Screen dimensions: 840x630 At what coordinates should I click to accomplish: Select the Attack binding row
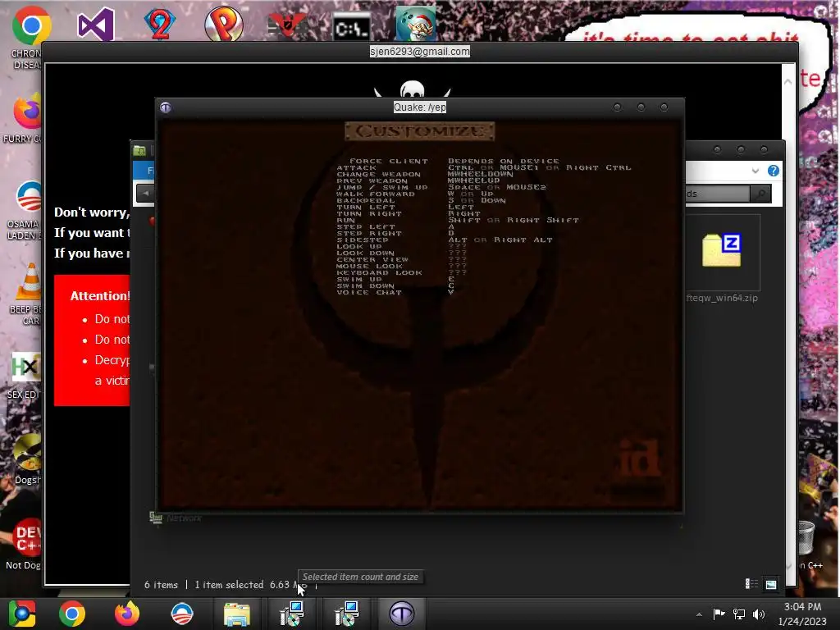pyautogui.click(x=484, y=167)
